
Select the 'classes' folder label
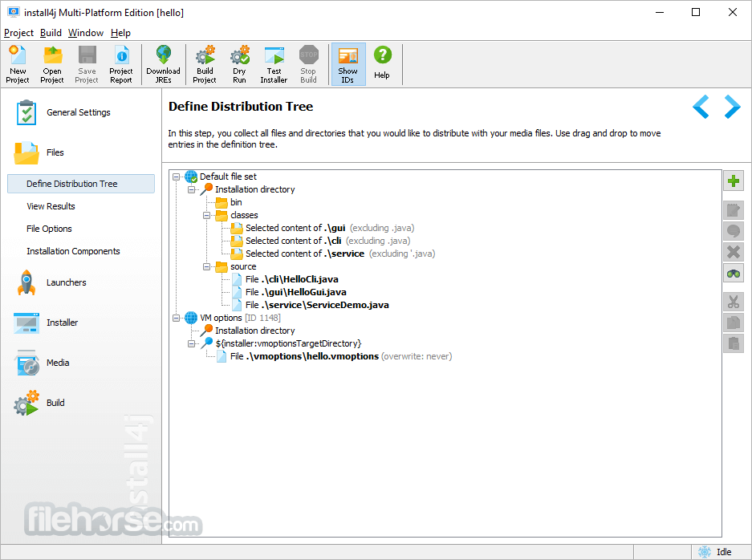point(244,215)
